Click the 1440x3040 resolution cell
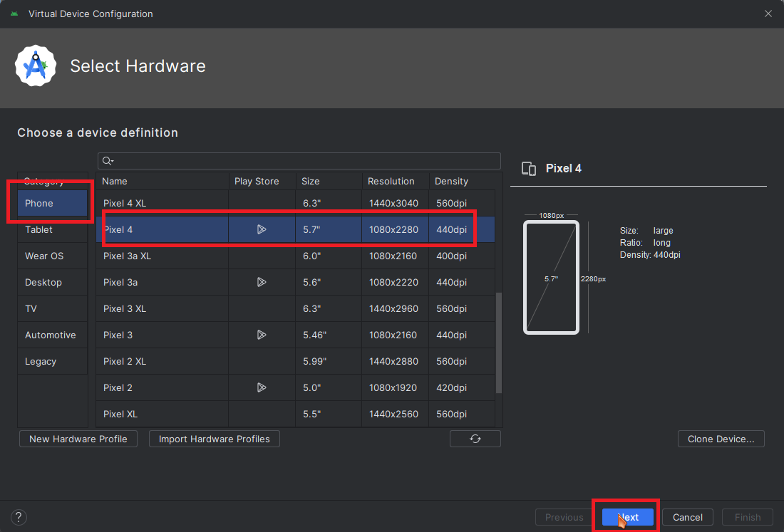784x532 pixels. tap(393, 203)
